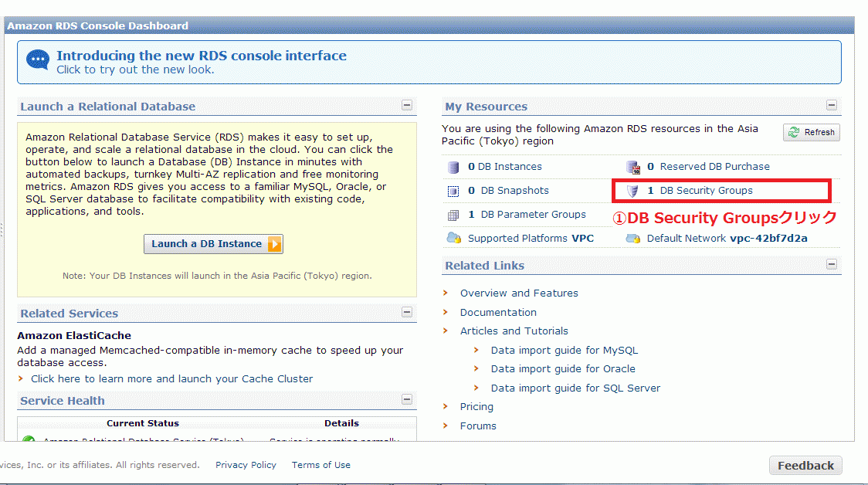Click the Refresh button in My Resources
Viewport: 868px width, 485px height.
[x=812, y=132]
